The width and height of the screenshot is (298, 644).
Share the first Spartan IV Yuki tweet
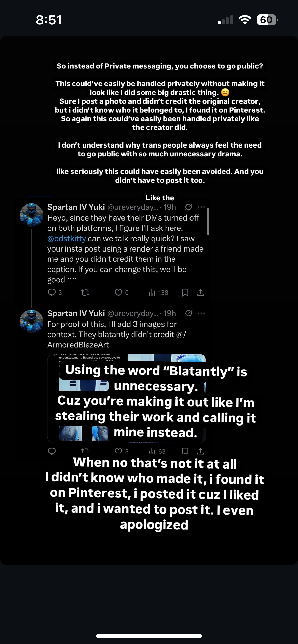coord(201,292)
